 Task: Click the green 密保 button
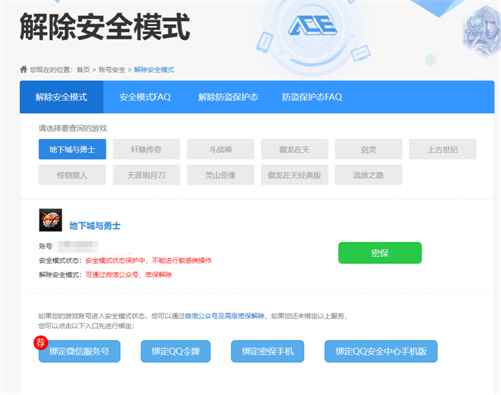(x=380, y=253)
